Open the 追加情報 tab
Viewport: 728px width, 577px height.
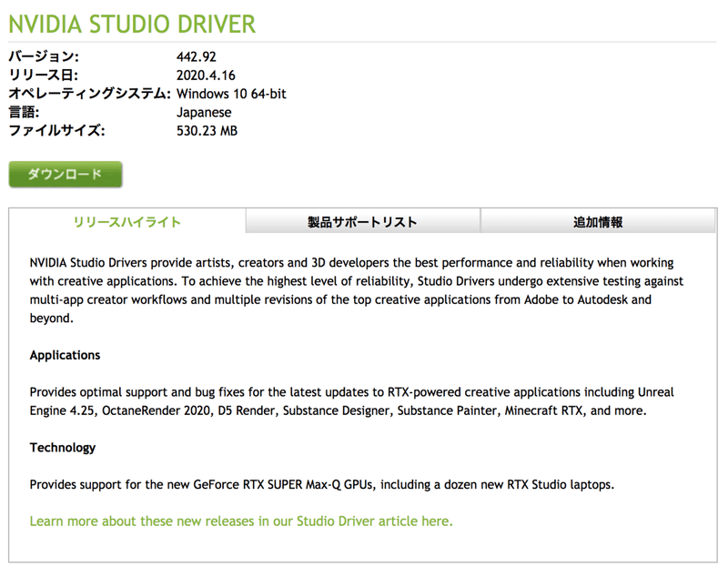pyautogui.click(x=598, y=222)
